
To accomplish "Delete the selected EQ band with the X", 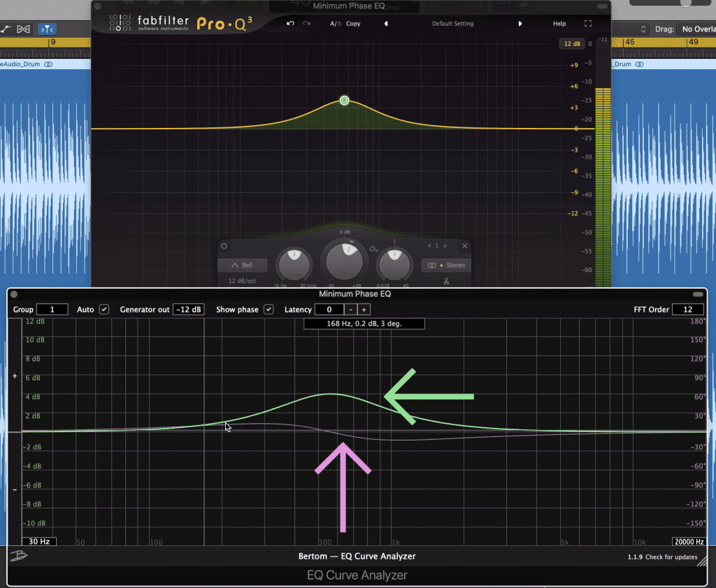I will (x=464, y=246).
